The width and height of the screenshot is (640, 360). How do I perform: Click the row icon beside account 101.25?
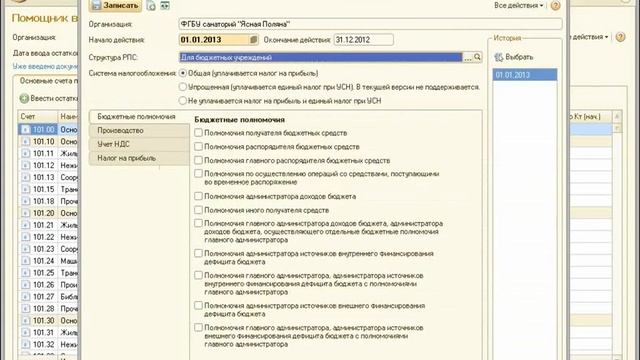[25, 273]
